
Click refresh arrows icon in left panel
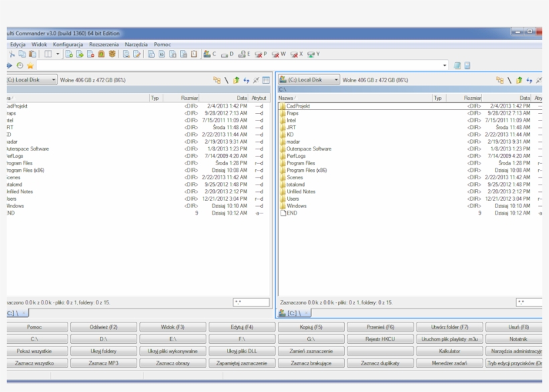pyautogui.click(x=246, y=80)
